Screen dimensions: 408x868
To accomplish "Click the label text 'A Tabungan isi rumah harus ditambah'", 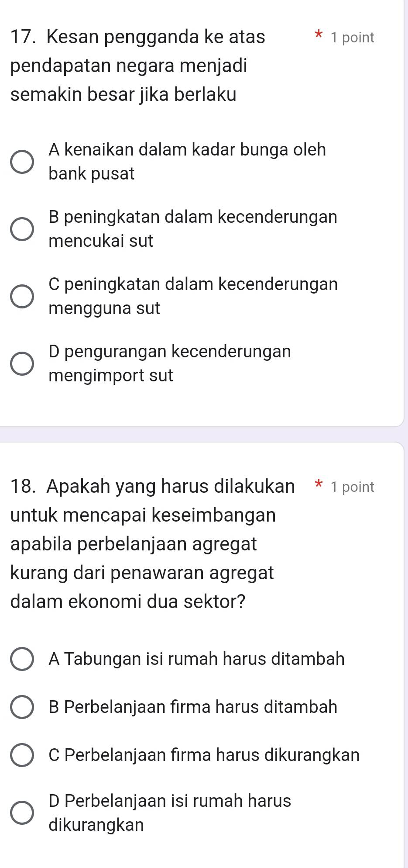I will point(196,659).
